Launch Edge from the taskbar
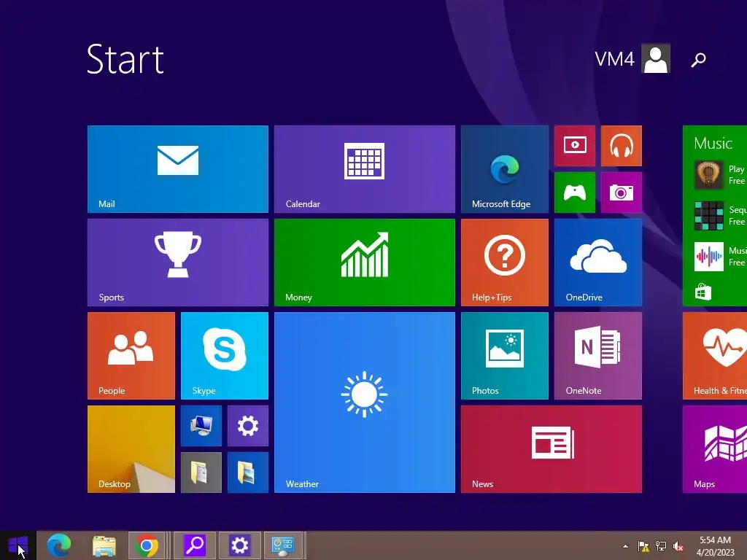The image size is (747, 560). (x=59, y=545)
